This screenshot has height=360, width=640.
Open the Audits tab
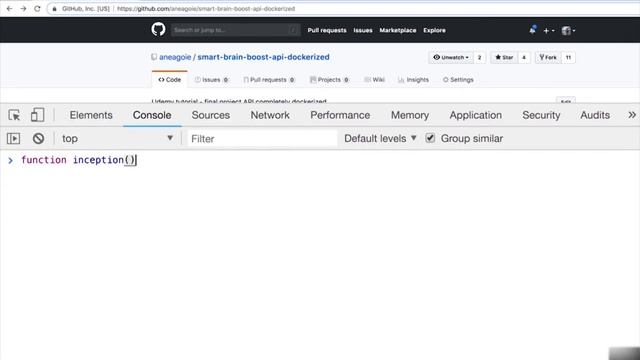pyautogui.click(x=595, y=115)
